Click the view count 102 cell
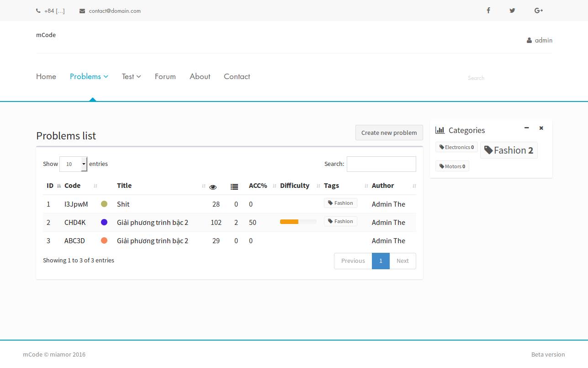Screen dimensions: 588x368 tap(216, 223)
